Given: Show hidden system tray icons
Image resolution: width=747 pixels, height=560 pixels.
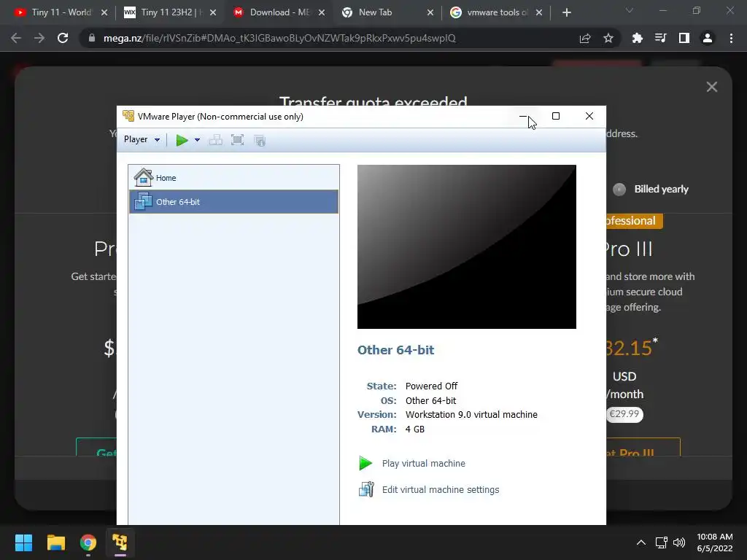Looking at the screenshot, I should 641,542.
